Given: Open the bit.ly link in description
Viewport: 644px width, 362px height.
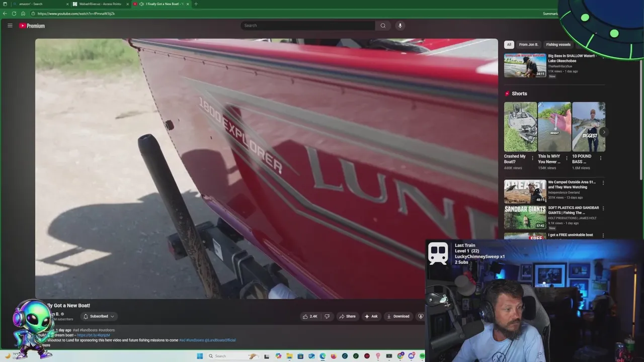Looking at the screenshot, I should pos(93,335).
